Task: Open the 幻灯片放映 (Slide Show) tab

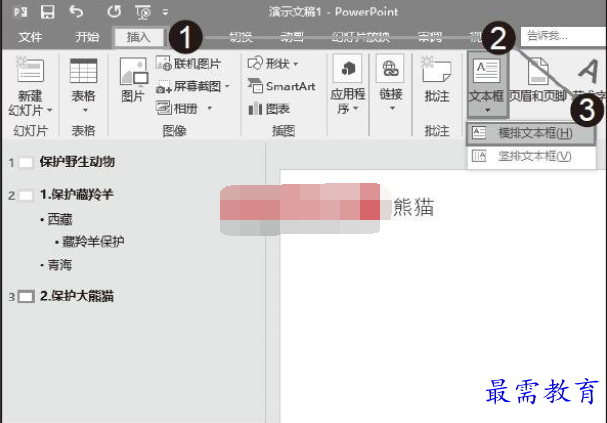Action: [x=361, y=37]
